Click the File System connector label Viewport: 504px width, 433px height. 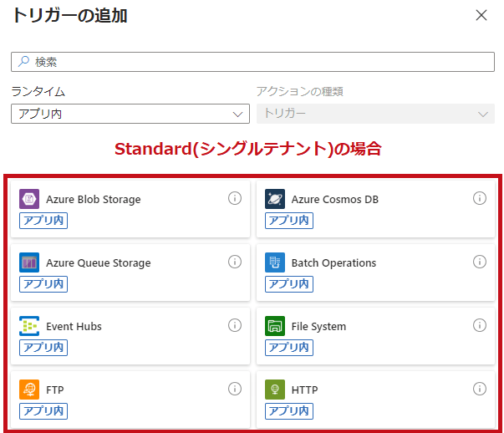point(318,327)
